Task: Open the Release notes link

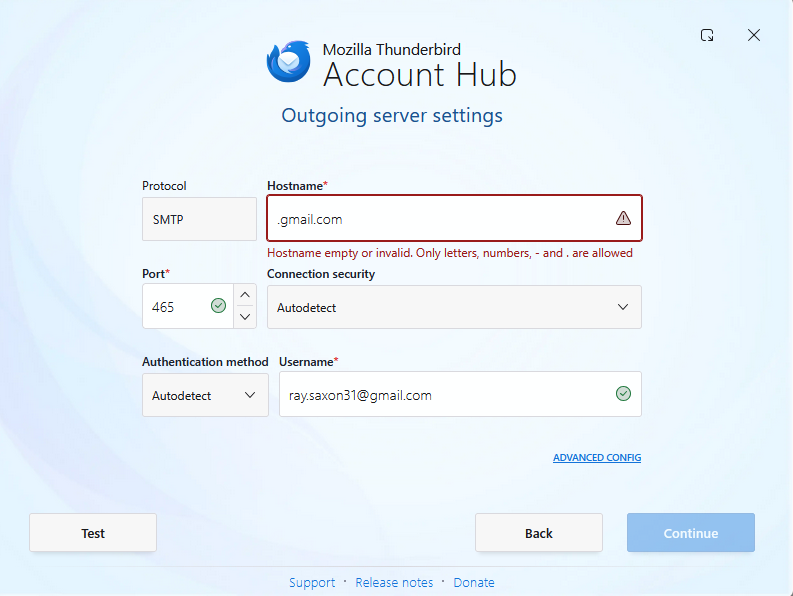Action: [x=394, y=582]
